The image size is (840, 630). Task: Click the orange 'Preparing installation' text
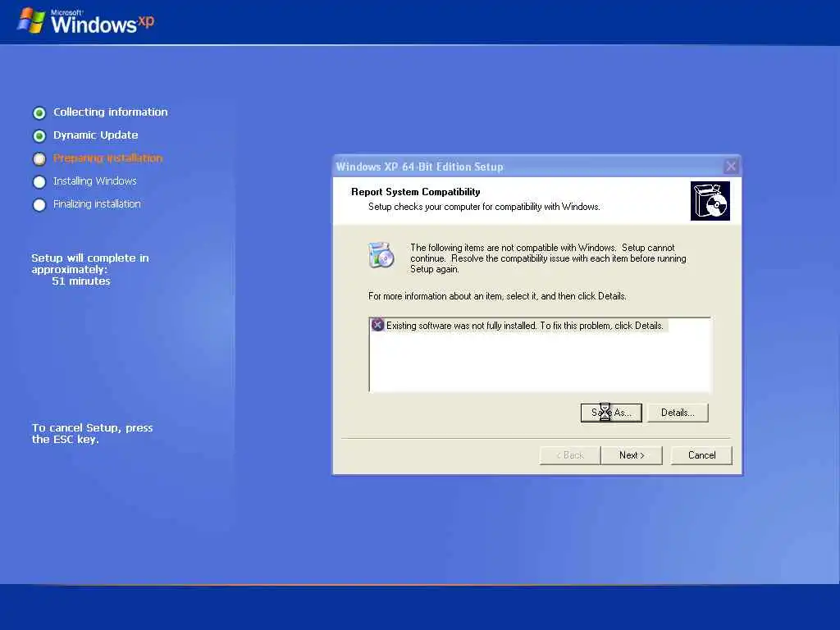(107, 158)
